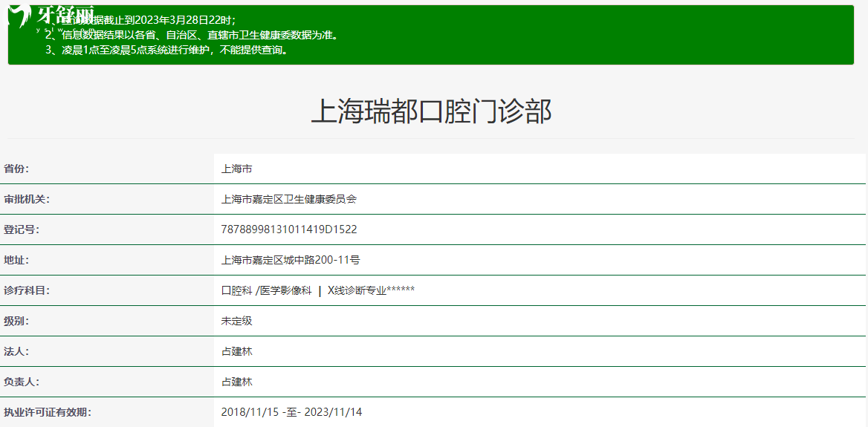Select the 未定级 level value

pos(236,321)
